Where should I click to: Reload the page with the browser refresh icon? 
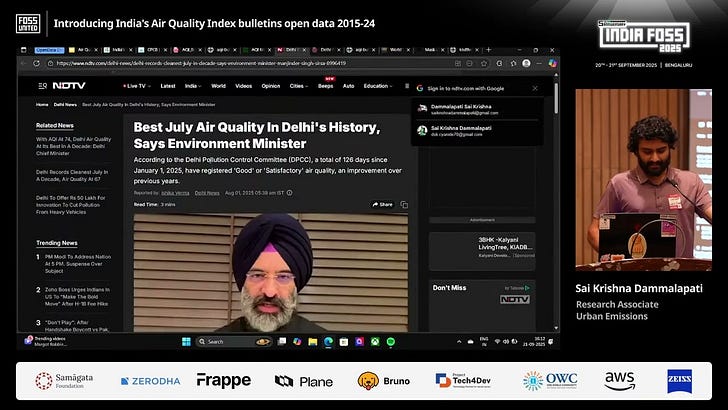click(x=36, y=63)
